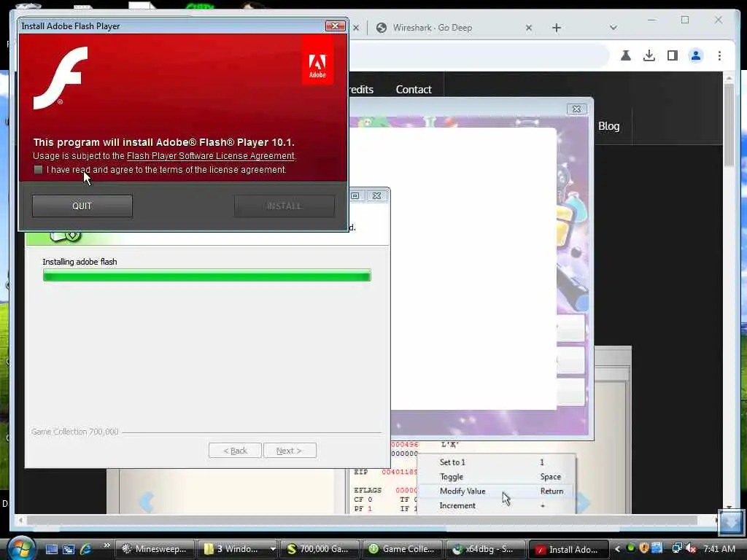Open the Flash Player Software License Agreement link
Image resolution: width=747 pixels, height=560 pixels.
[x=210, y=156]
